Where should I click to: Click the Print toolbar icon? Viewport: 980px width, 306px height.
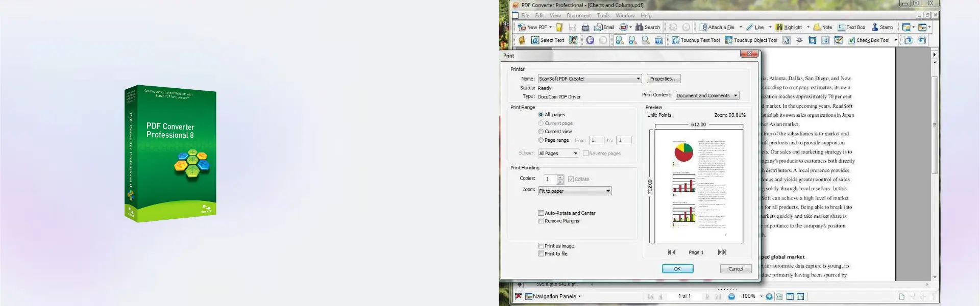tap(585, 28)
